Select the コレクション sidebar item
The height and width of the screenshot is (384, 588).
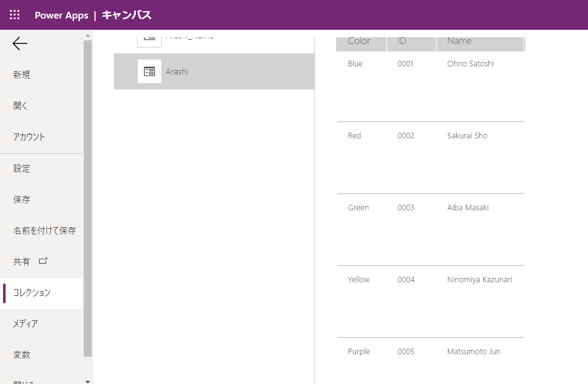42,293
